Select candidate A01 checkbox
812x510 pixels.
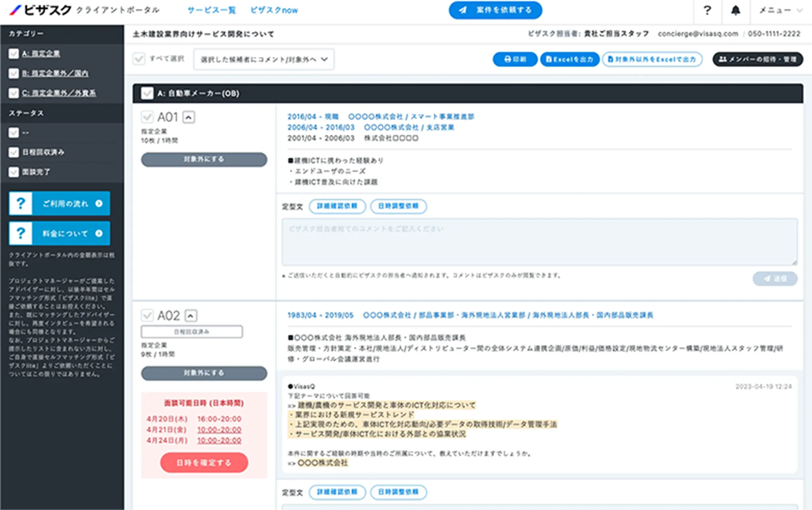click(147, 117)
